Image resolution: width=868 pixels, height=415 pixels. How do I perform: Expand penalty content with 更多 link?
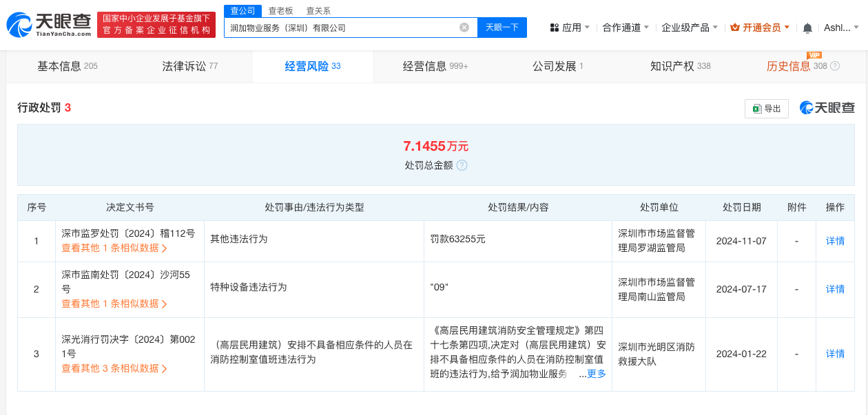(597, 374)
